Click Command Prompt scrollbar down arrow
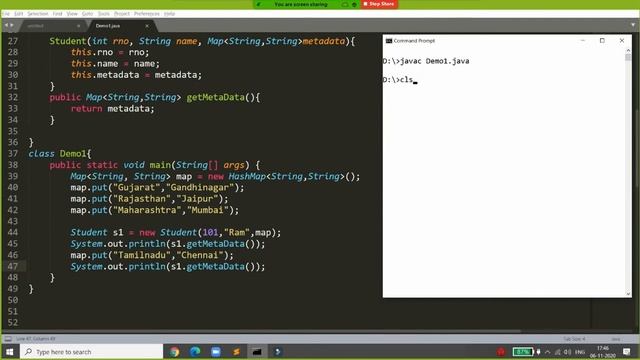This screenshot has height=360, width=640. (628, 293)
